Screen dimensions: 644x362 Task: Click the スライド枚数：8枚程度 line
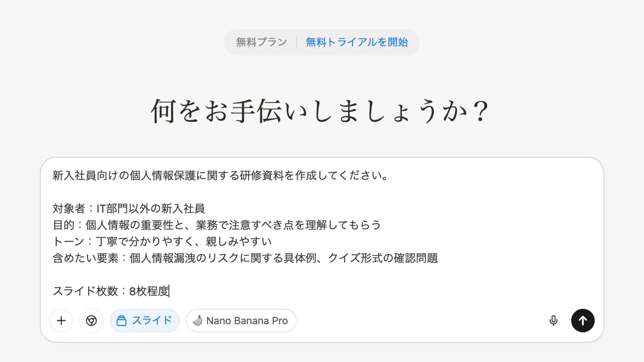[111, 291]
